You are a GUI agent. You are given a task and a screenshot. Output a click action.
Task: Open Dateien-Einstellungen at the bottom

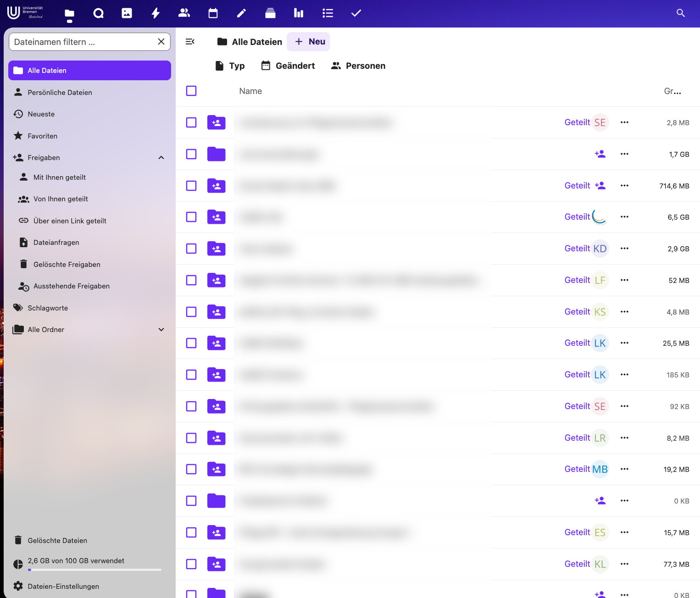(63, 587)
